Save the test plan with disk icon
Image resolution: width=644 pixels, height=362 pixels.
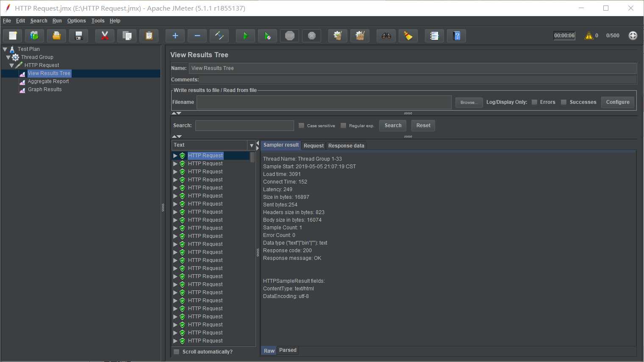[x=79, y=36]
